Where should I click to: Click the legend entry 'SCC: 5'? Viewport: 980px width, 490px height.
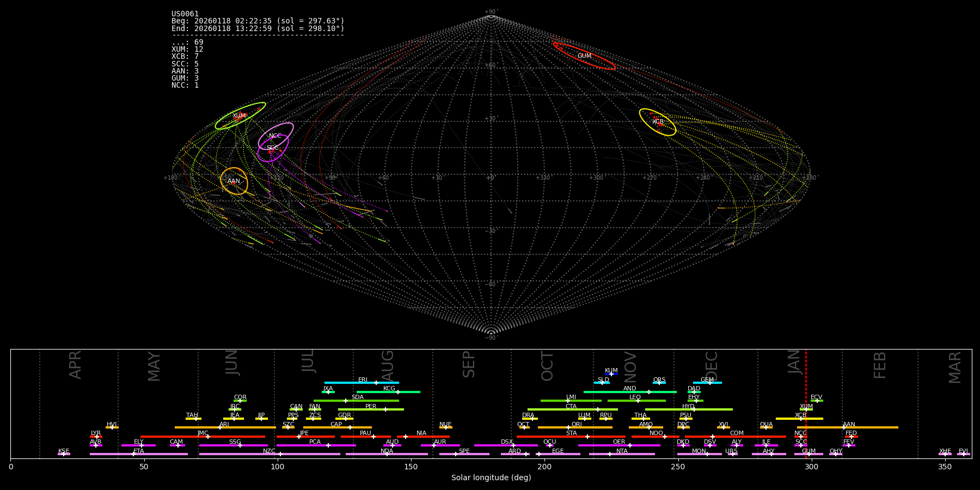pos(185,64)
